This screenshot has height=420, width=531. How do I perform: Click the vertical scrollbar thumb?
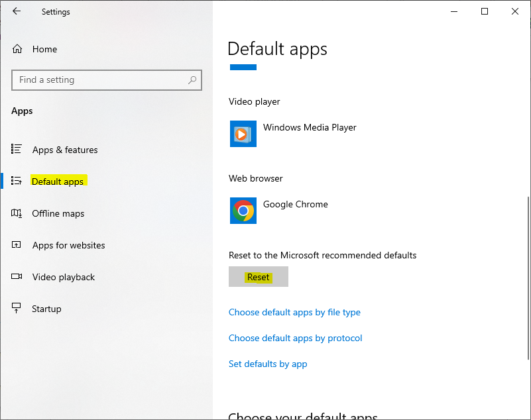528,278
